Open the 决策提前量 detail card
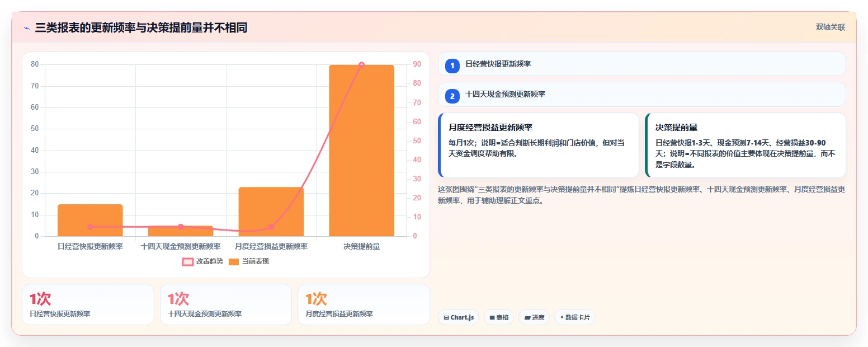868x347 pixels. coord(746,145)
